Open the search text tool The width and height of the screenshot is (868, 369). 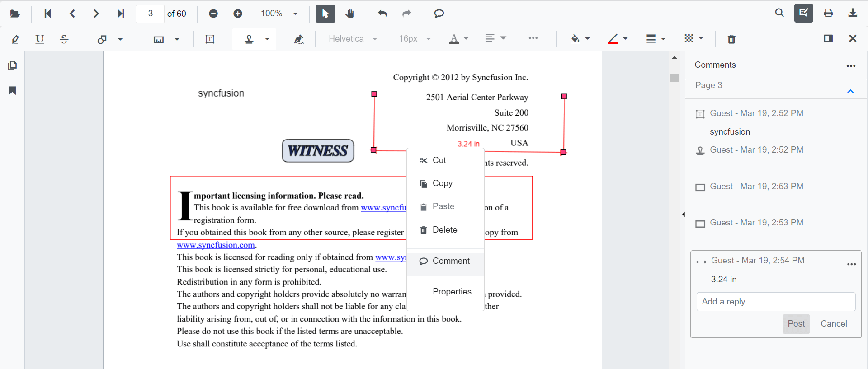(779, 13)
